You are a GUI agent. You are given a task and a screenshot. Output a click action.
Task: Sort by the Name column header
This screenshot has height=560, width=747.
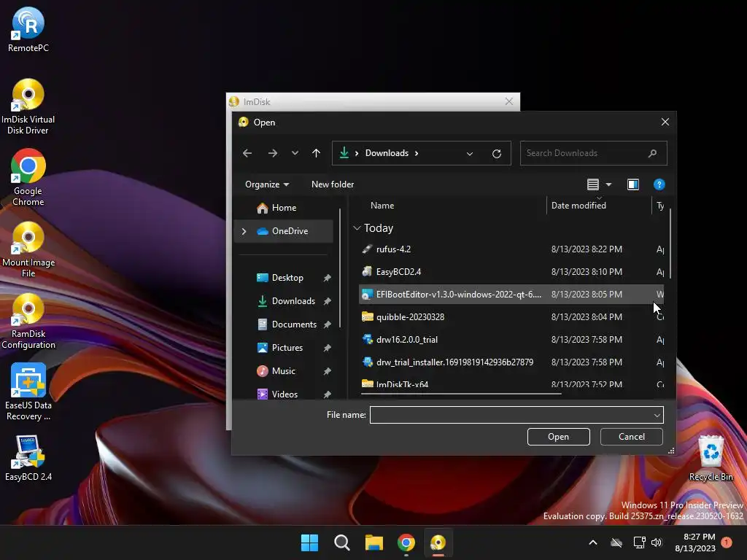point(382,206)
